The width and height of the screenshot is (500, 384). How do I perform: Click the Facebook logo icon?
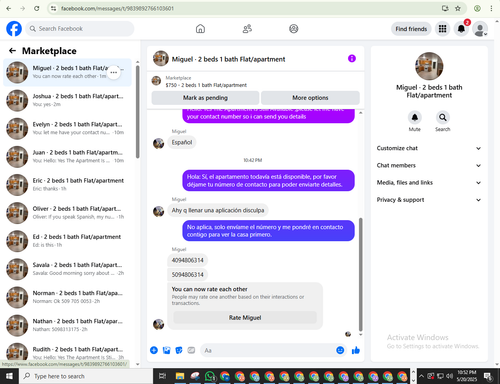[14, 29]
